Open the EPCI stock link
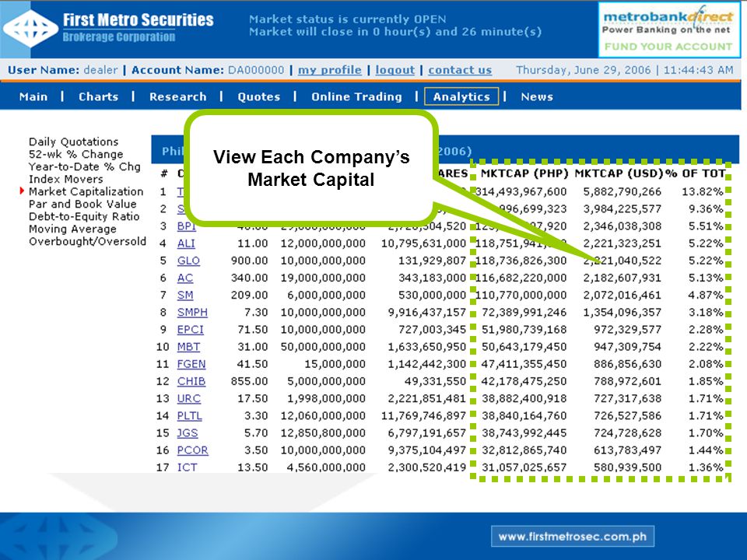The width and height of the screenshot is (747, 560). pos(190,329)
